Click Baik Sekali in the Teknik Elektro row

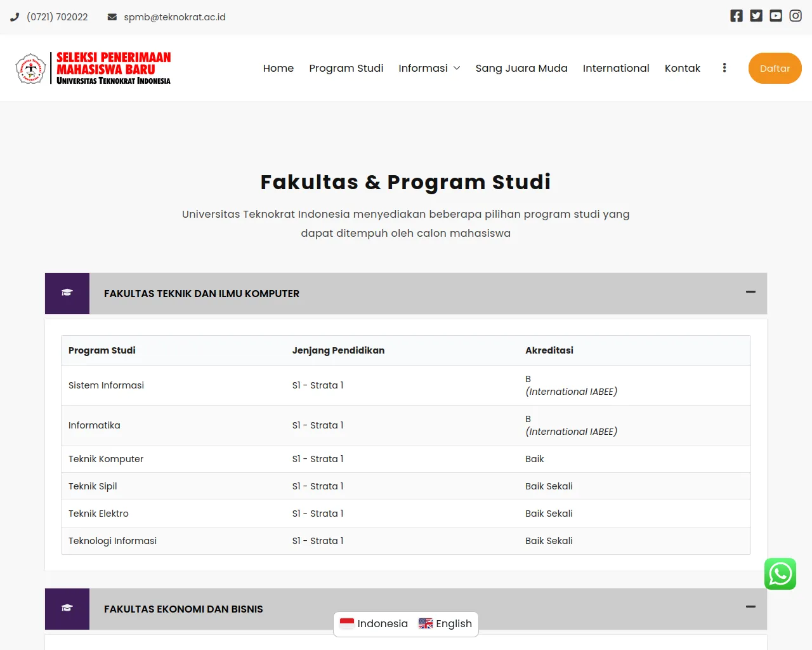point(549,514)
